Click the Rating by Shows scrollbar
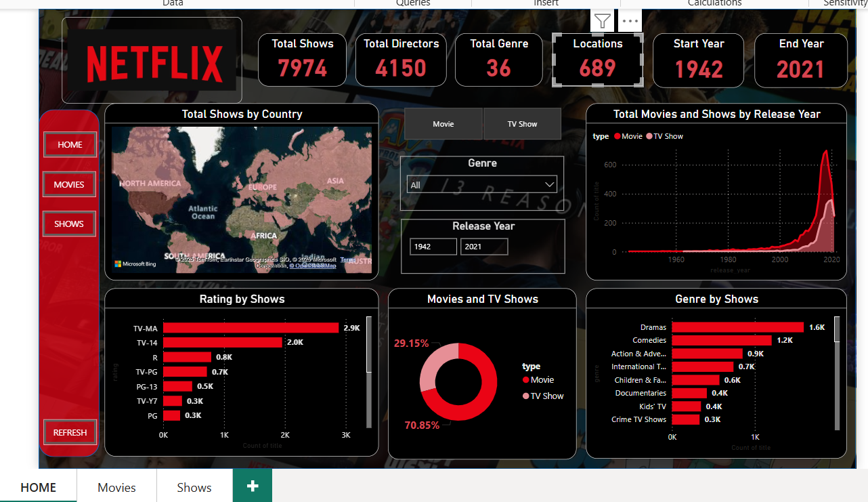The width and height of the screenshot is (868, 502). (369, 346)
